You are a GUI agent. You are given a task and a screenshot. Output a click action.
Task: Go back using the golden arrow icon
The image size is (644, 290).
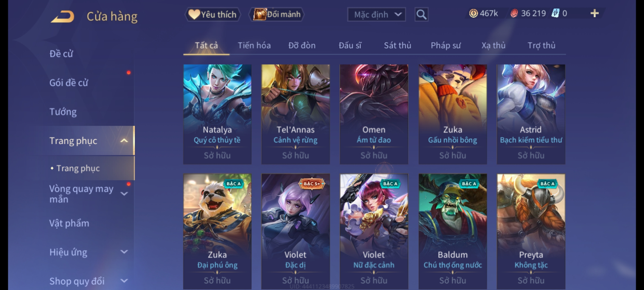[x=62, y=16]
